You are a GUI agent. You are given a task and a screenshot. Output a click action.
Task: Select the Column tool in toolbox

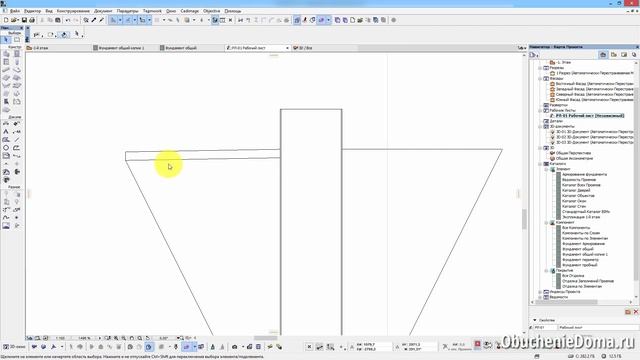[17, 62]
